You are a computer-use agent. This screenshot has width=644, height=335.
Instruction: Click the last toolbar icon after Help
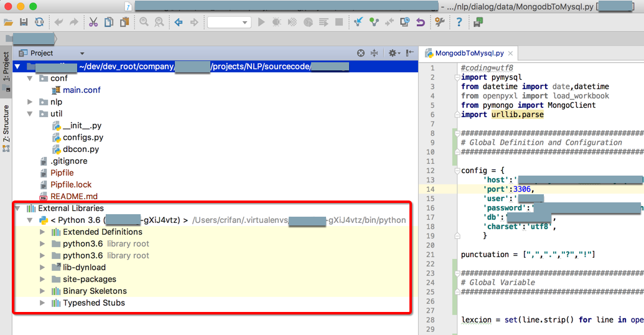pyautogui.click(x=478, y=22)
